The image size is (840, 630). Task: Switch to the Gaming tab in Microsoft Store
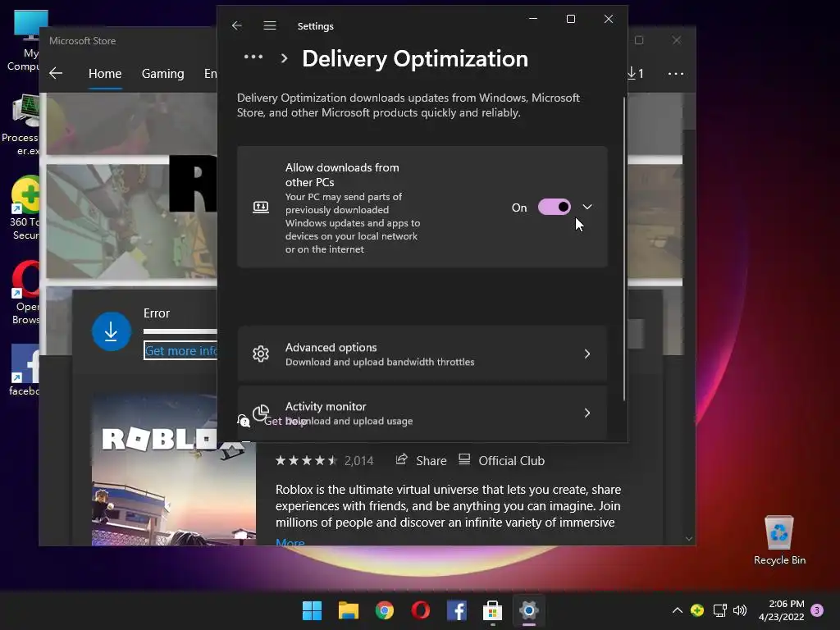[163, 73]
